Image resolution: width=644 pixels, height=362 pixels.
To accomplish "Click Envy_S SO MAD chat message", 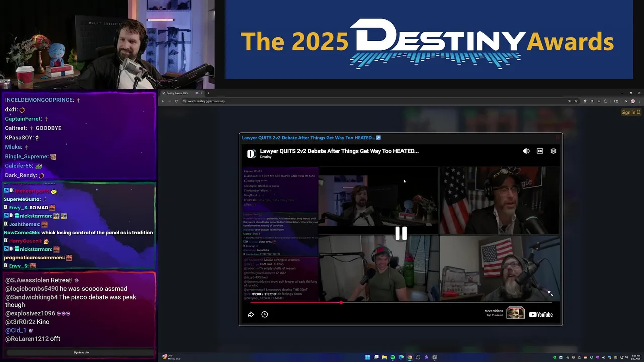I will pyautogui.click(x=30, y=208).
